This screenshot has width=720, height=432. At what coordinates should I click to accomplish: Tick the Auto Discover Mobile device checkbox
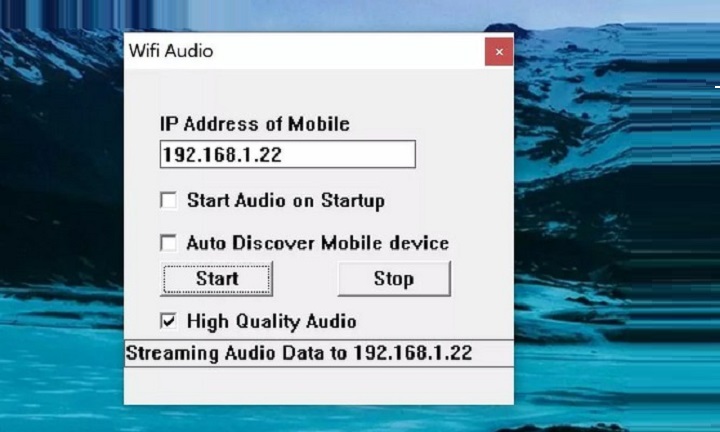point(169,243)
